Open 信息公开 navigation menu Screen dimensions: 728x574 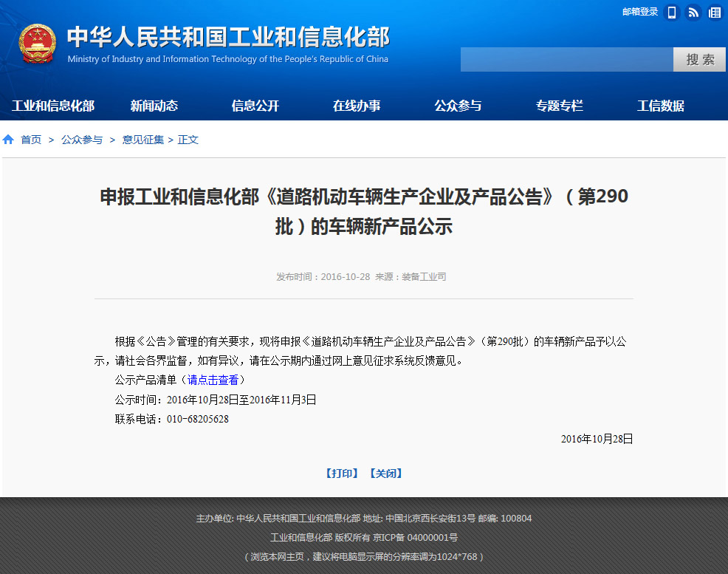(255, 106)
